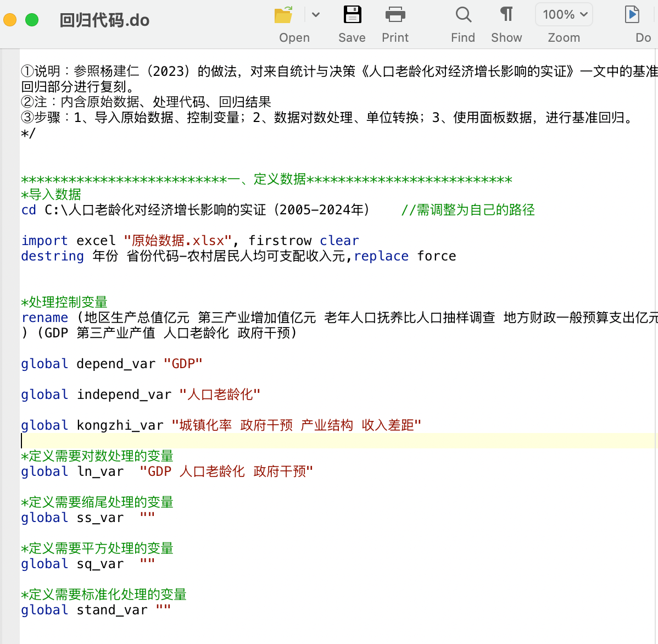Image resolution: width=658 pixels, height=644 pixels.
Task: Click the "原始数据.xlsx" string in the code
Action: click(x=178, y=241)
